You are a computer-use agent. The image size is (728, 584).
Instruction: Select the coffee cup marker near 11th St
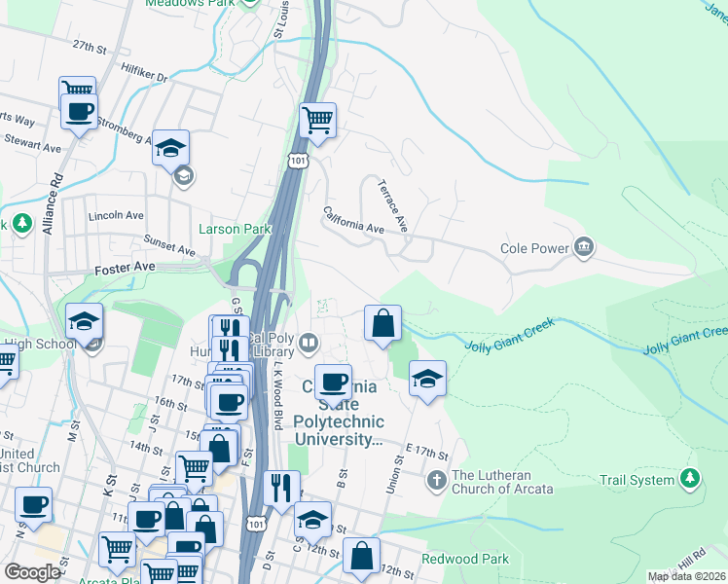[x=147, y=520]
